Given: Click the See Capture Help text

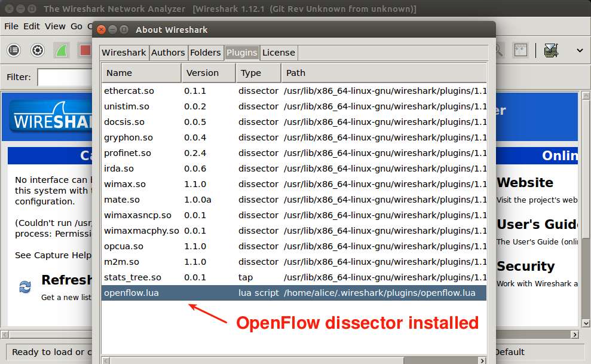Looking at the screenshot, I should 53,255.
